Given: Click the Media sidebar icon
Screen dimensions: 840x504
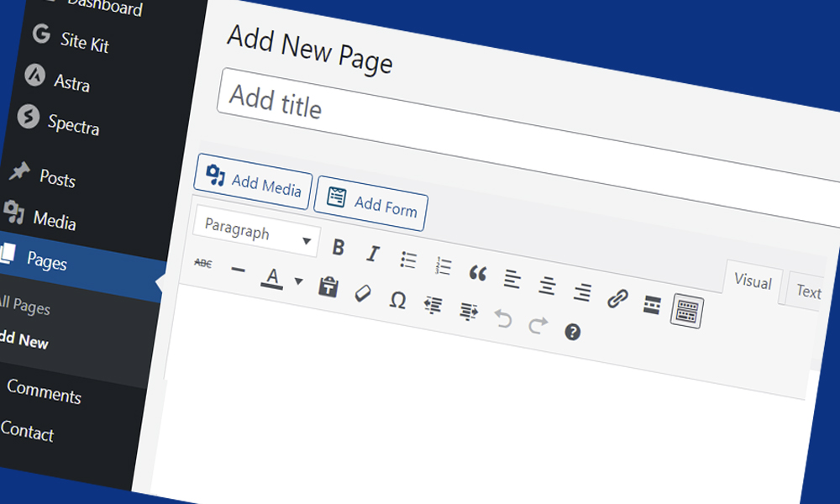Looking at the screenshot, I should (14, 212).
